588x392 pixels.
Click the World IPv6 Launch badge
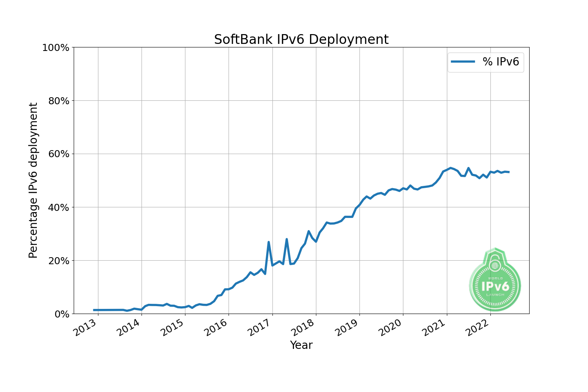pos(495,279)
